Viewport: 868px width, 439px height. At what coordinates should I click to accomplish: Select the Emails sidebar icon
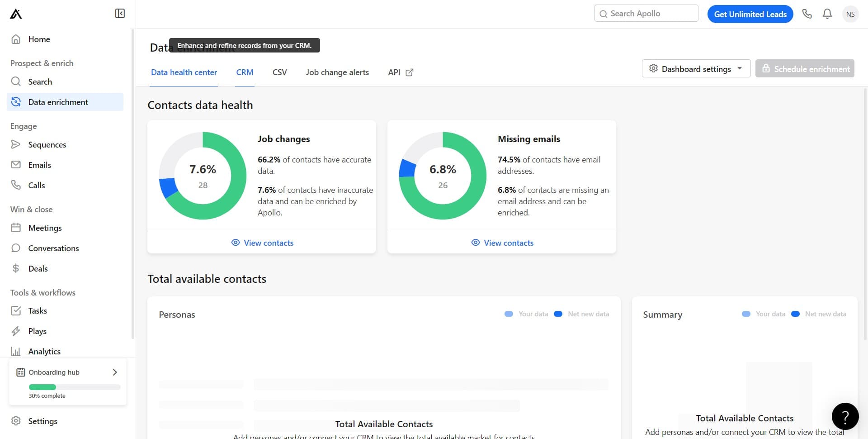(x=16, y=165)
